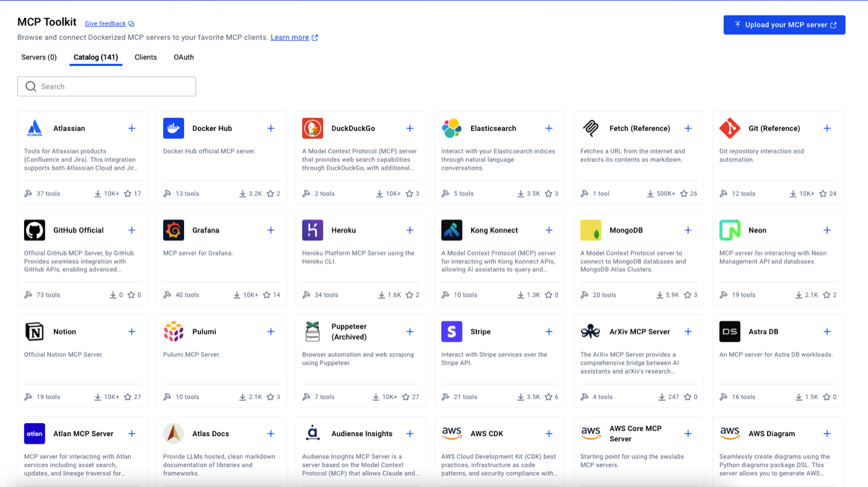The image size is (868, 487).
Task: Click plus icon on Audiense Insights card
Action: point(410,434)
